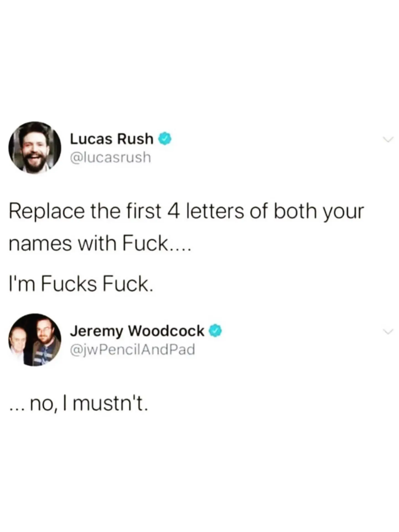Open the @lucasrush handle
399x532 pixels.
click(111, 157)
